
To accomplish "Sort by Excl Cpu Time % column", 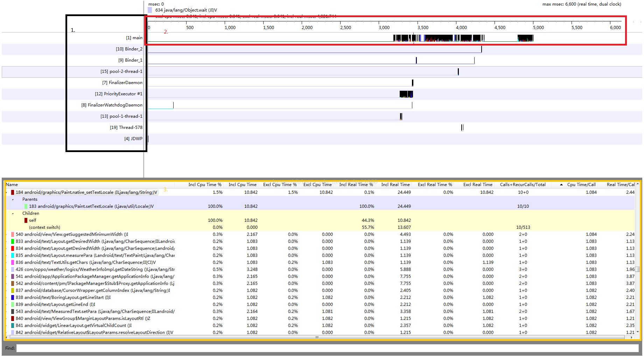I will [x=280, y=185].
